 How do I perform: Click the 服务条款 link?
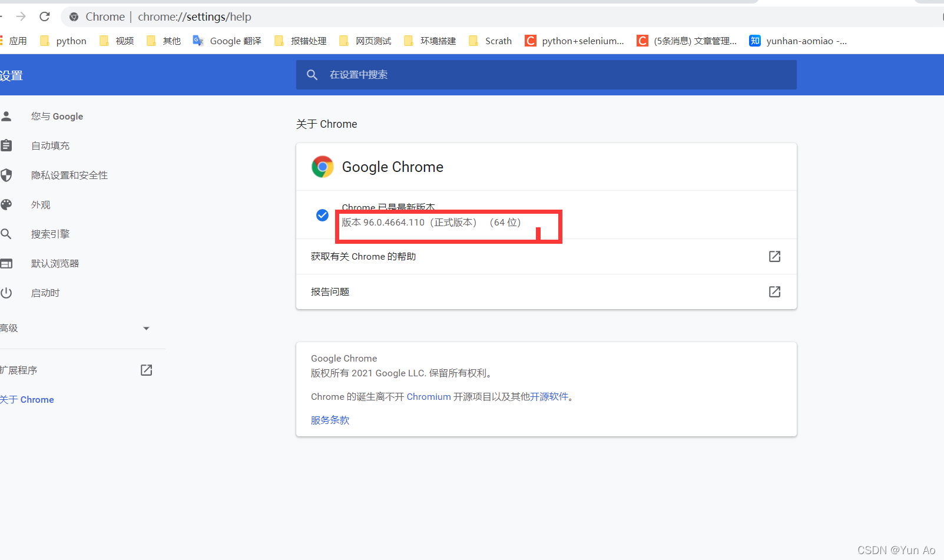330,420
